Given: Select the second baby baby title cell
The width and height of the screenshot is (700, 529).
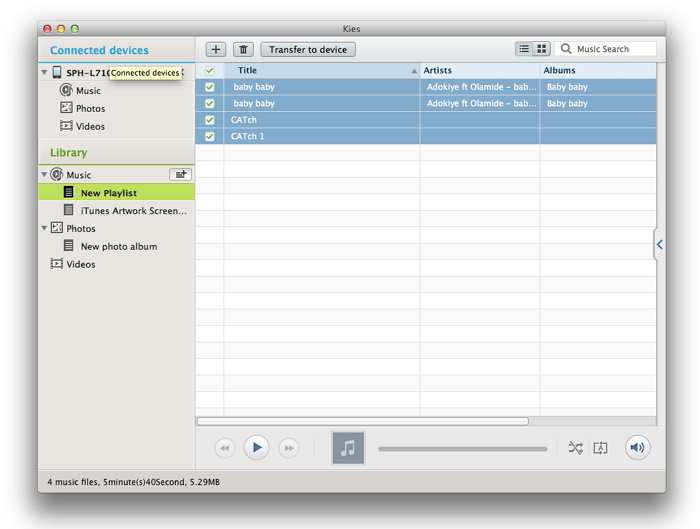Looking at the screenshot, I should 321,104.
